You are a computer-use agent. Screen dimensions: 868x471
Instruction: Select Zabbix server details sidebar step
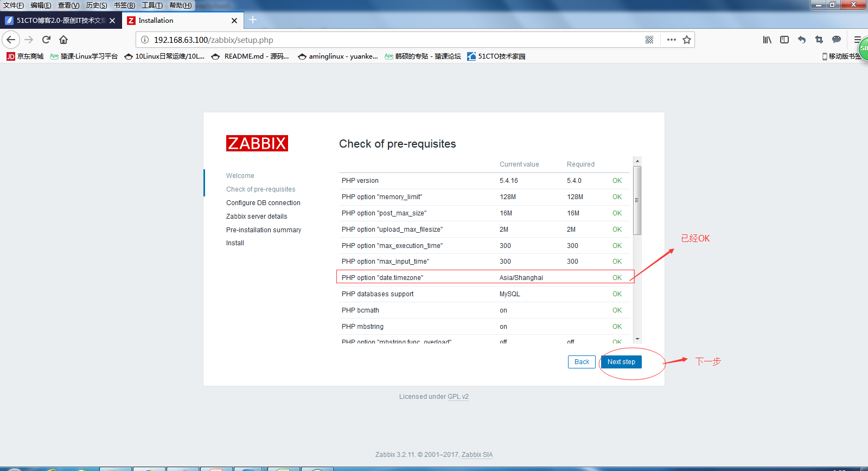point(257,217)
